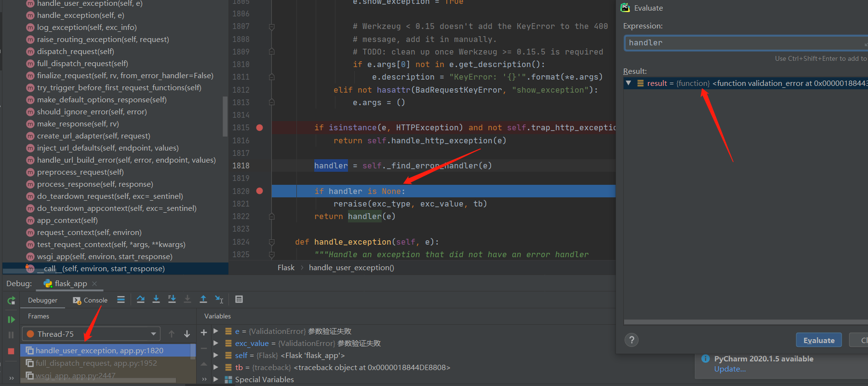
Task: Expand the tb traceback variable
Action: coord(216,367)
